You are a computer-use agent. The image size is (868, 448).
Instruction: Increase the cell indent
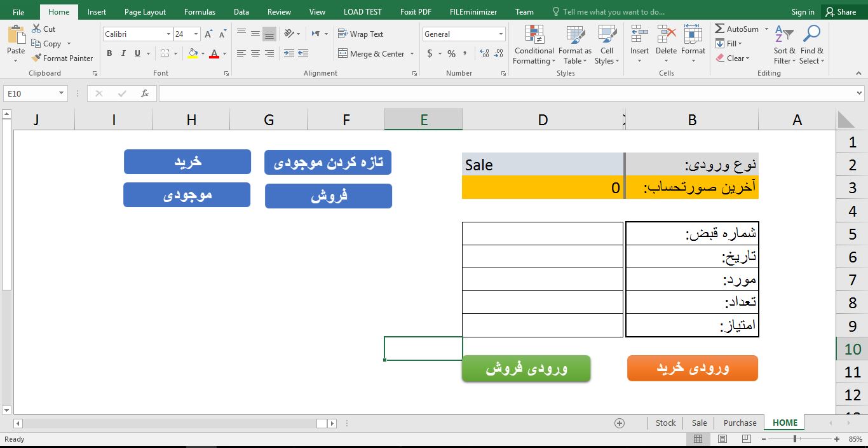(303, 53)
